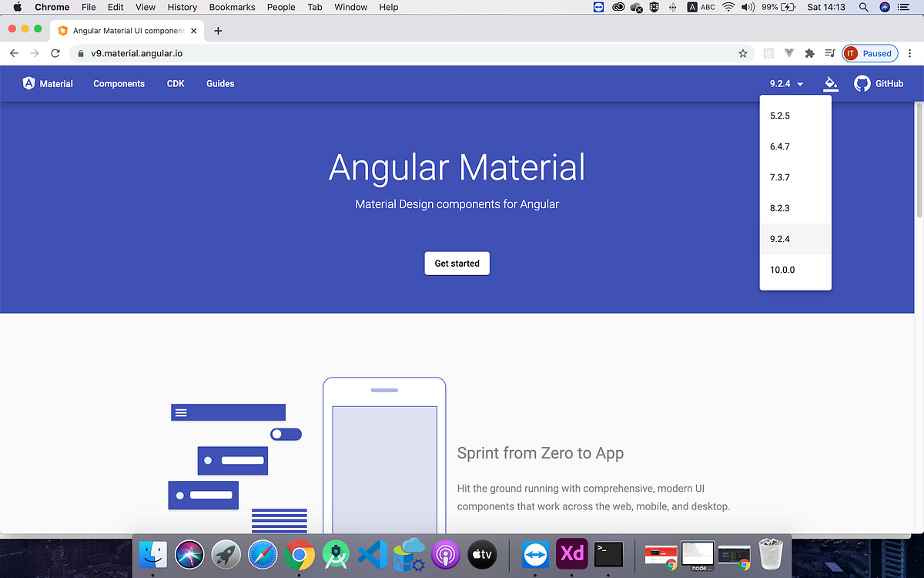Click the Angular Material shield logo
The height and width of the screenshot is (578, 924).
[28, 83]
